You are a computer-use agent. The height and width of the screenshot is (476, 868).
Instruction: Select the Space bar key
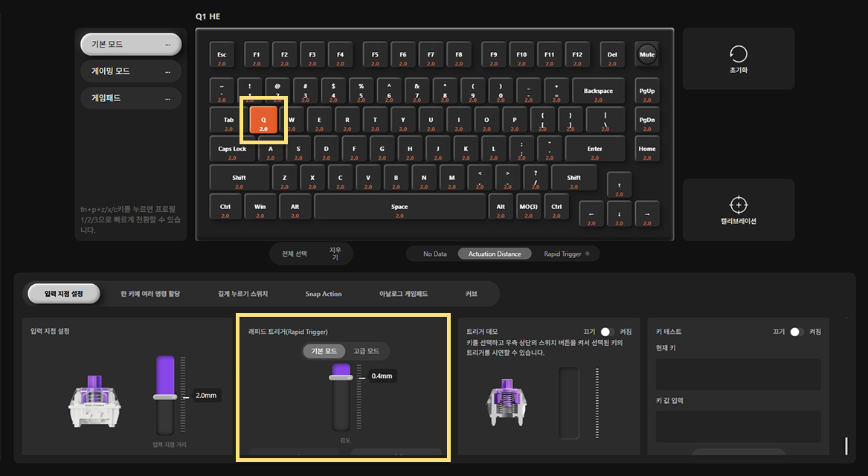point(399,207)
